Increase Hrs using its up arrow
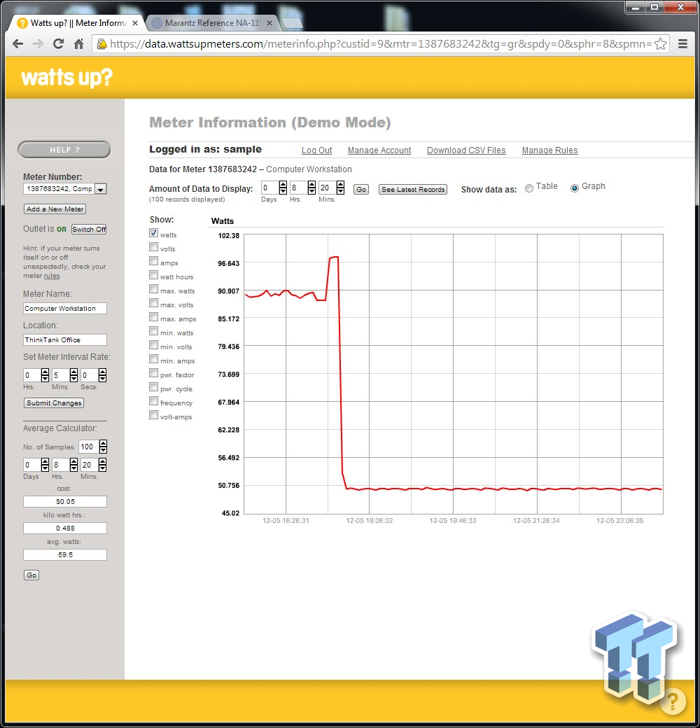 [x=311, y=183]
